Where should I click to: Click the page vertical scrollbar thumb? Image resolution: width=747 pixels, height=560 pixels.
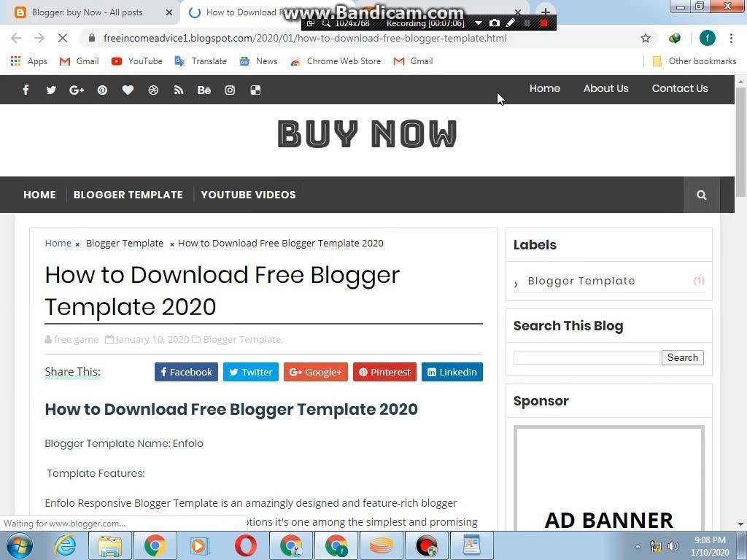[740, 141]
